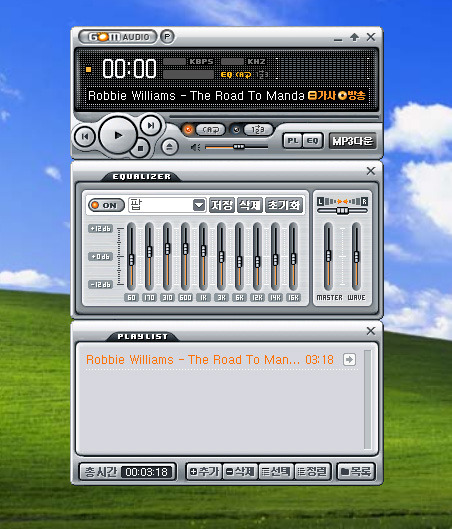Click the P preferences icon in the title bar

[167, 36]
